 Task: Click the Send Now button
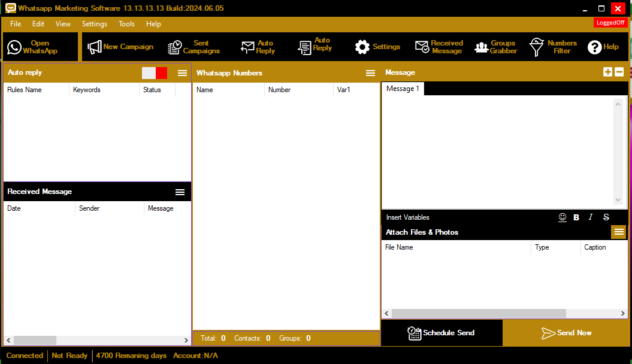point(566,333)
